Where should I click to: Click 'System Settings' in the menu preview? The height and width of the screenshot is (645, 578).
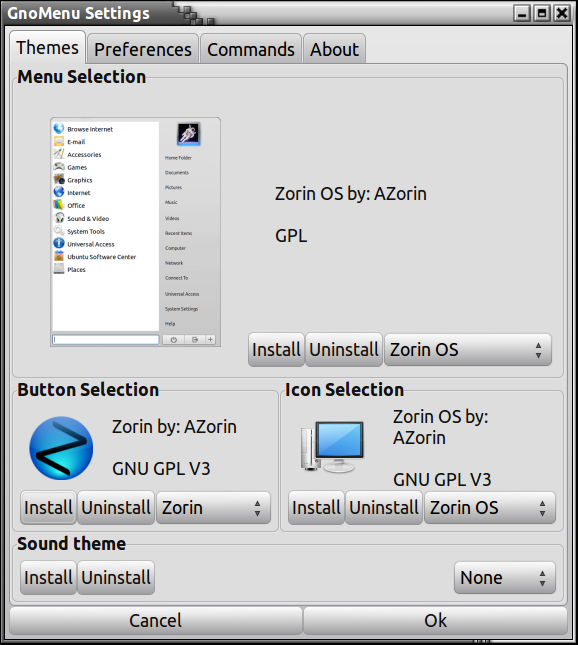pos(181,309)
